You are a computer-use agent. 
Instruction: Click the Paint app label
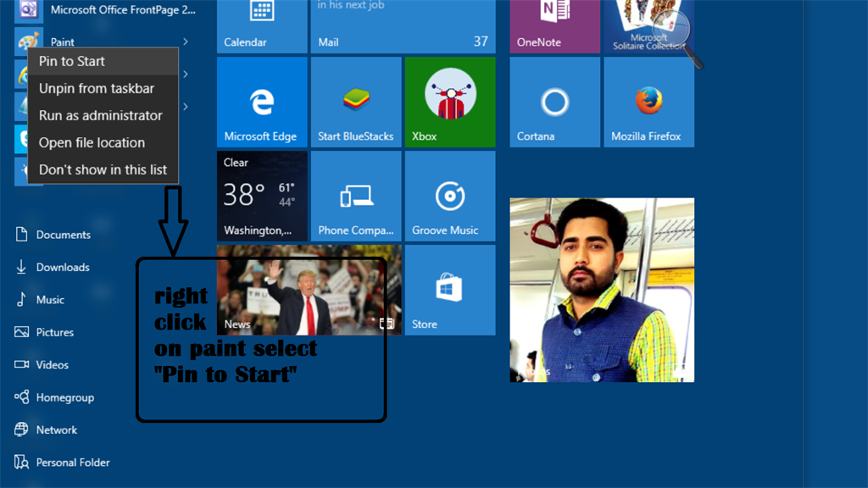62,42
